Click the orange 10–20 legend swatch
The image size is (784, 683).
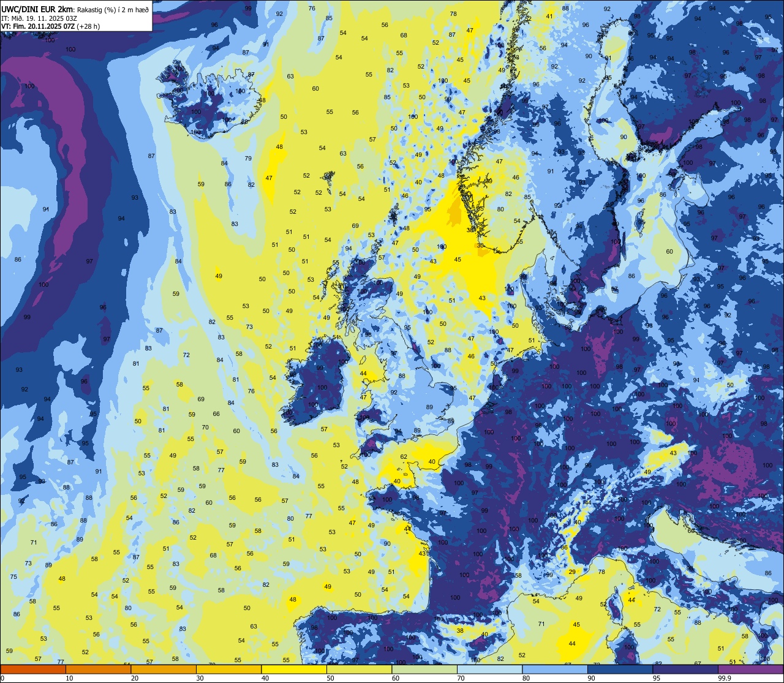point(98,669)
